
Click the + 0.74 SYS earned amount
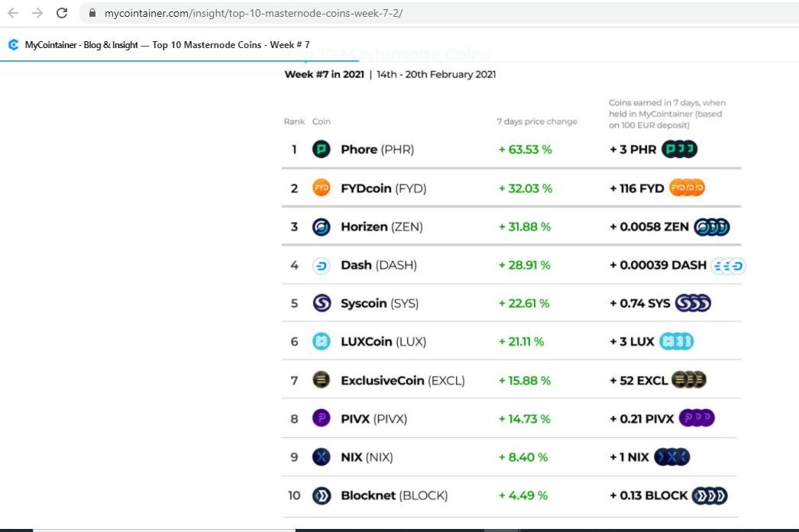640,304
